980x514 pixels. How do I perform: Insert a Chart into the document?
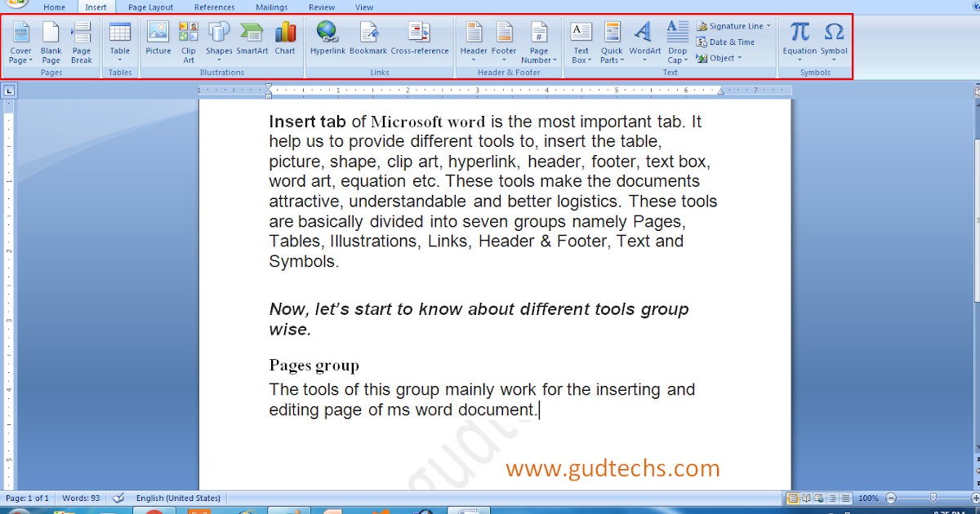click(284, 41)
